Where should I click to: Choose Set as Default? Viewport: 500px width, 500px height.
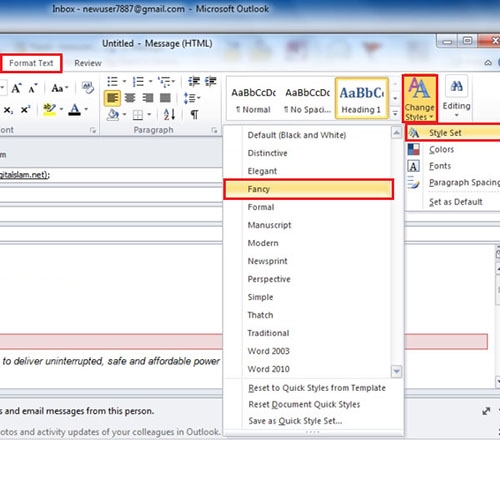coord(456,202)
